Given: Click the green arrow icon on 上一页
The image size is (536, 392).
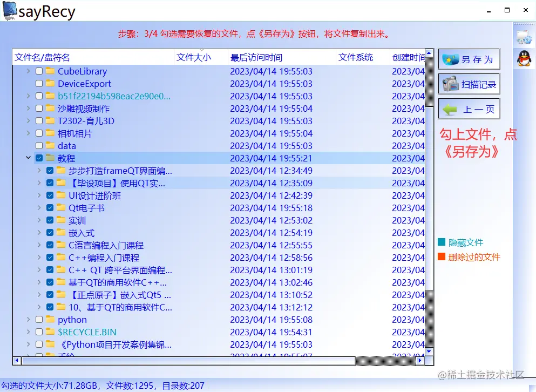Looking at the screenshot, I should (450, 109).
